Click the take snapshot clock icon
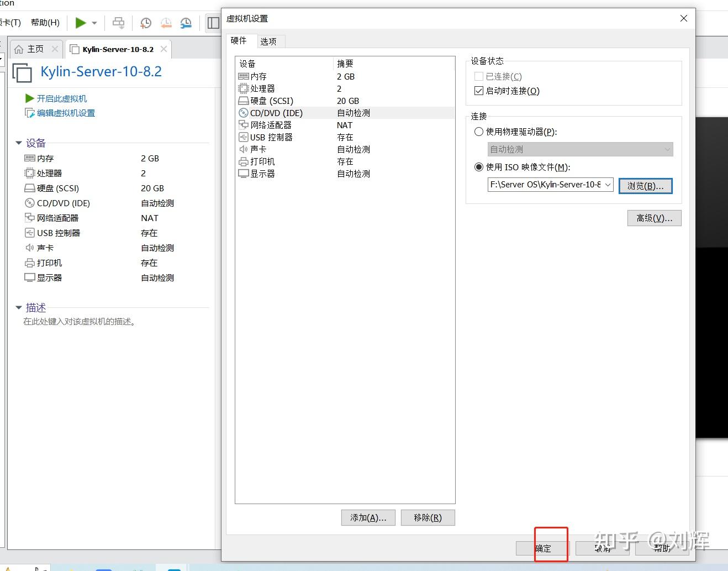This screenshot has height=571, width=728. pyautogui.click(x=146, y=23)
